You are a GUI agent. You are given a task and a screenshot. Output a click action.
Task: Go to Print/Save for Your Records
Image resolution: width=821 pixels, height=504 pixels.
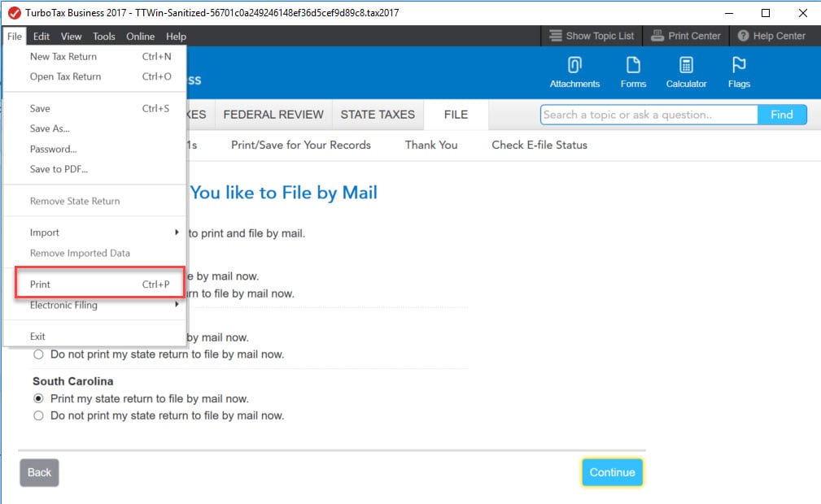click(301, 145)
